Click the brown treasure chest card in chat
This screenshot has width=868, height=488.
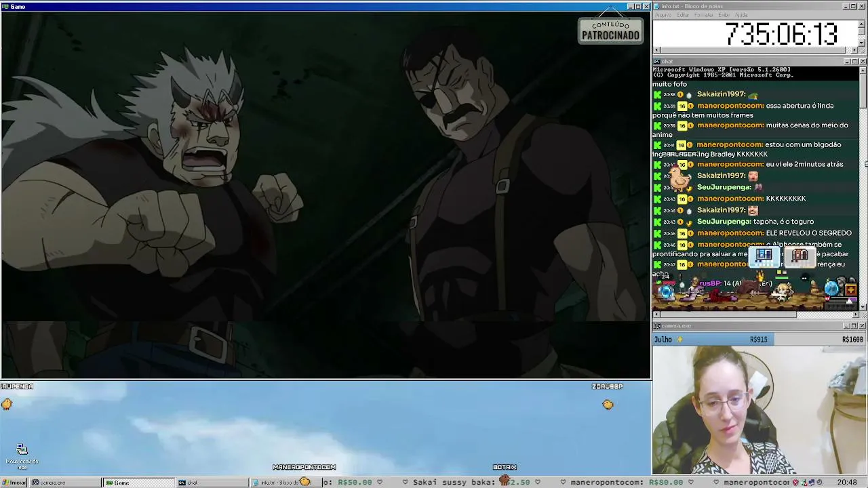click(800, 256)
